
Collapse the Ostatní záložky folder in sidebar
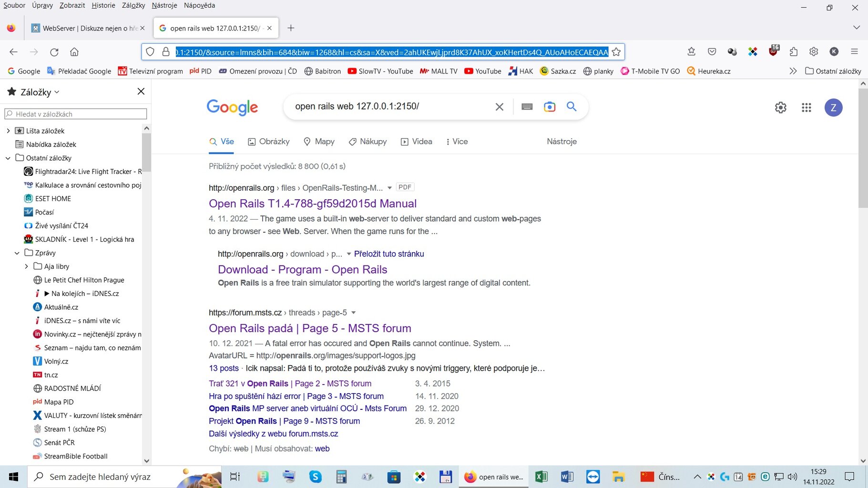(x=8, y=158)
